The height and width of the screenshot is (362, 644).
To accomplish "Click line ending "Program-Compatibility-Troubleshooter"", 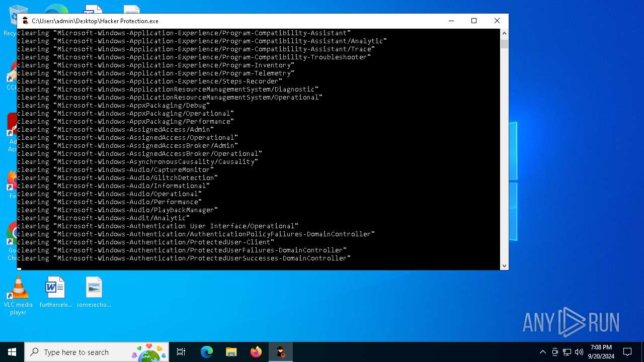I will pos(194,57).
